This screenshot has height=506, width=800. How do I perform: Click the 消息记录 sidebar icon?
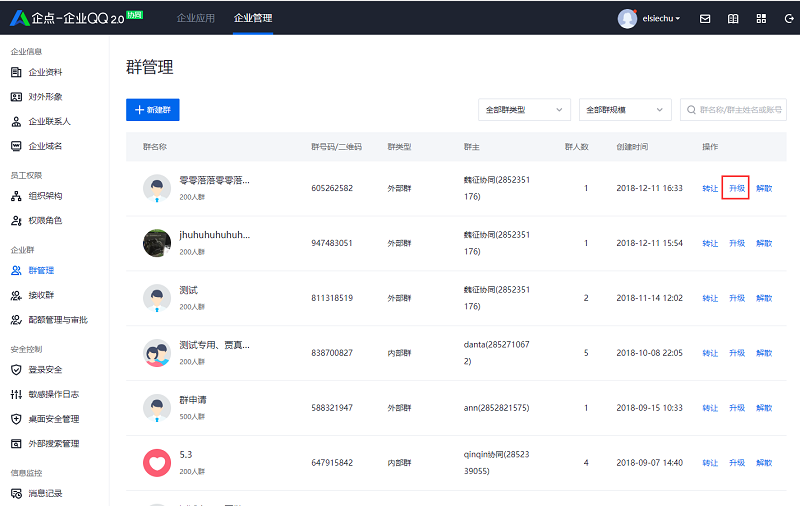click(x=16, y=493)
